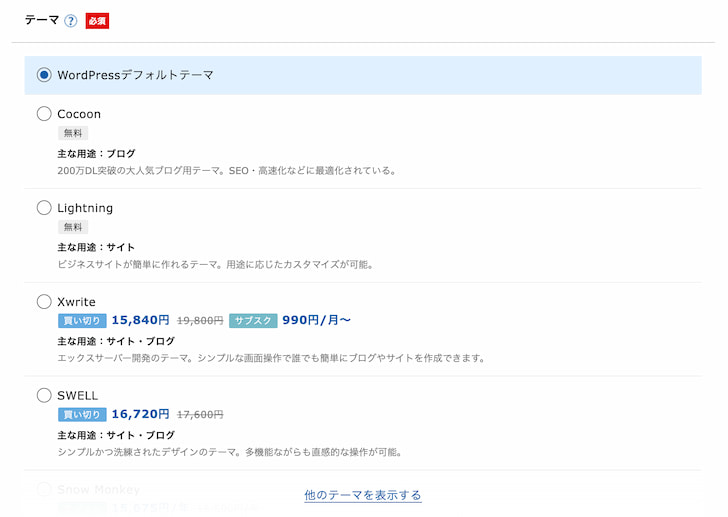Click the Xwrite description about エックスサーバー開発
Image resolution: width=728 pixels, height=517 pixels.
click(272, 358)
